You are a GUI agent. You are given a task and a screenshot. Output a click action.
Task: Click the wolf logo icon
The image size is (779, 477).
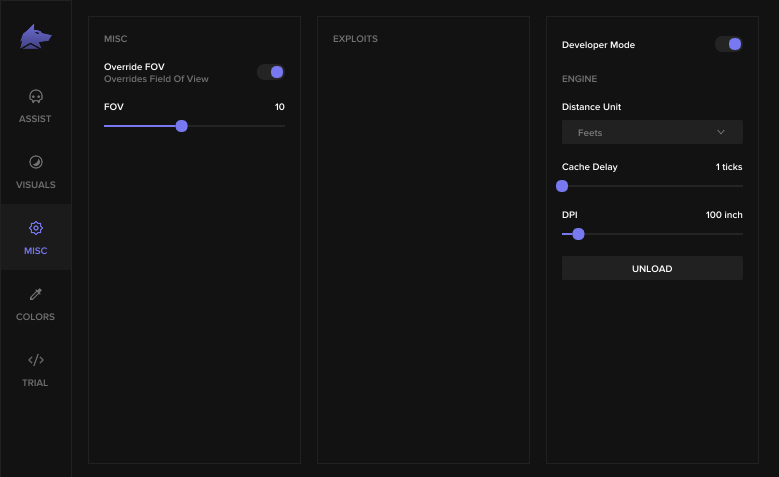(36, 37)
